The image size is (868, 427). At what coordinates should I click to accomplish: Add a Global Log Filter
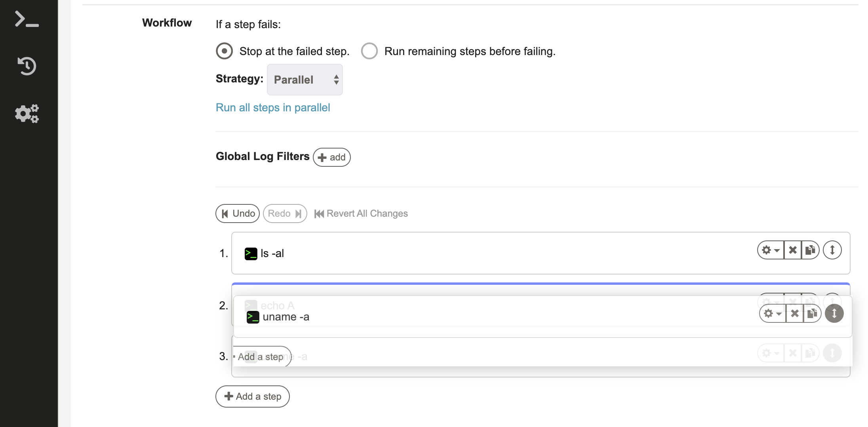point(331,157)
